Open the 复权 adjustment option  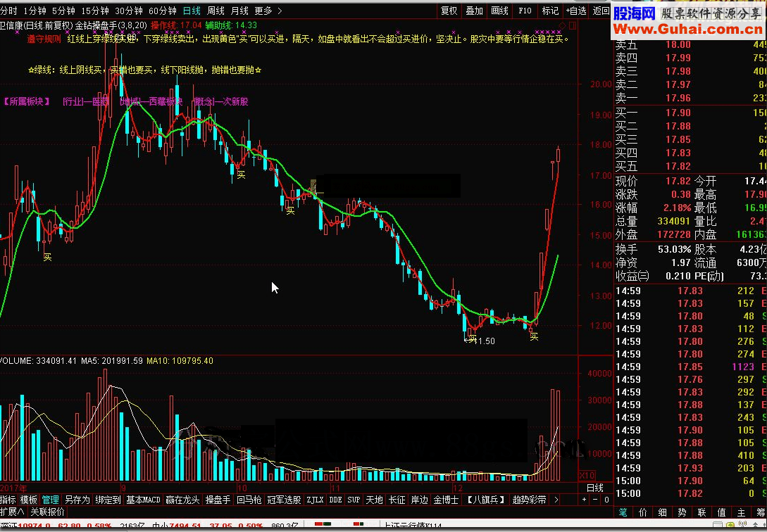pyautogui.click(x=449, y=11)
